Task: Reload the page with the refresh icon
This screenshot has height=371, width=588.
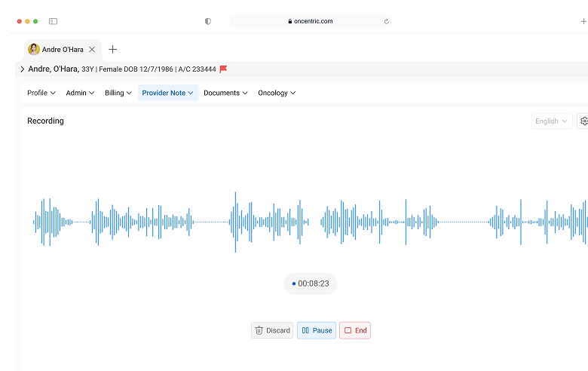Action: coord(386,21)
